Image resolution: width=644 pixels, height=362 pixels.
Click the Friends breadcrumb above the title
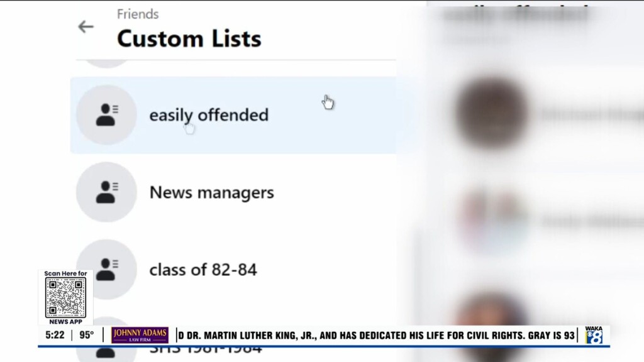(138, 14)
